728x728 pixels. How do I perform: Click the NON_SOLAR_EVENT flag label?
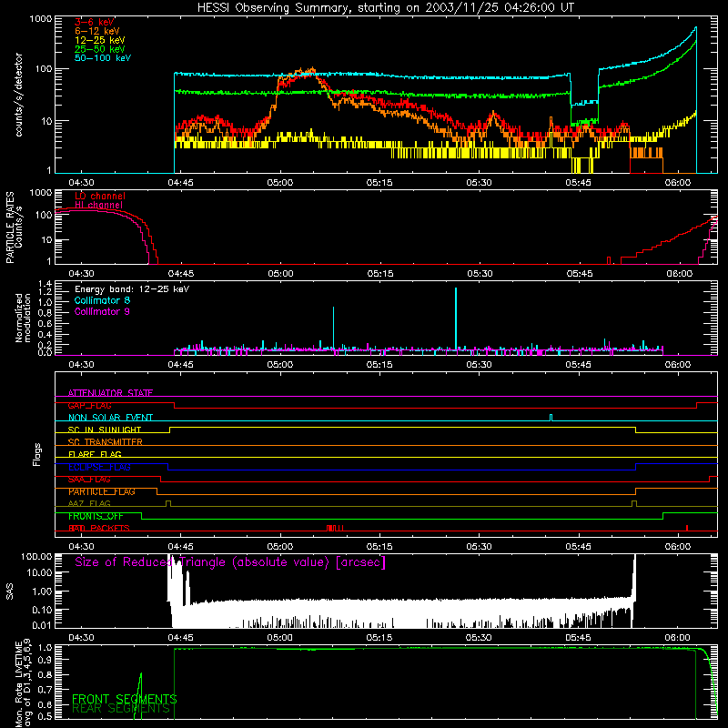110,418
